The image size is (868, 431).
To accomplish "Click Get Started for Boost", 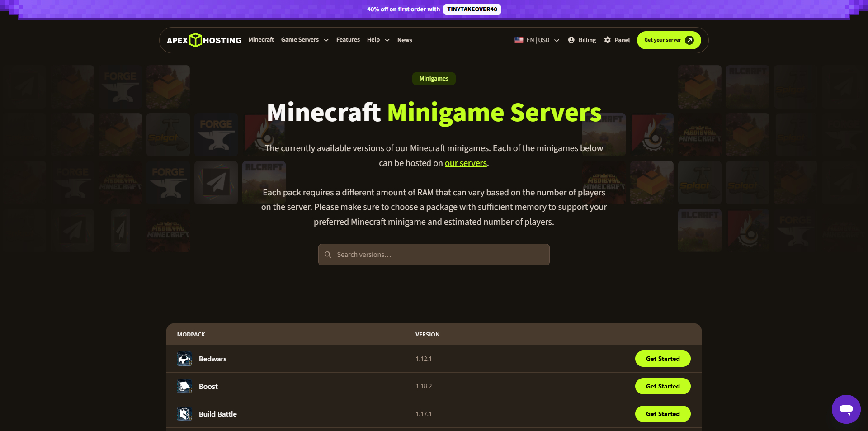I will (663, 386).
